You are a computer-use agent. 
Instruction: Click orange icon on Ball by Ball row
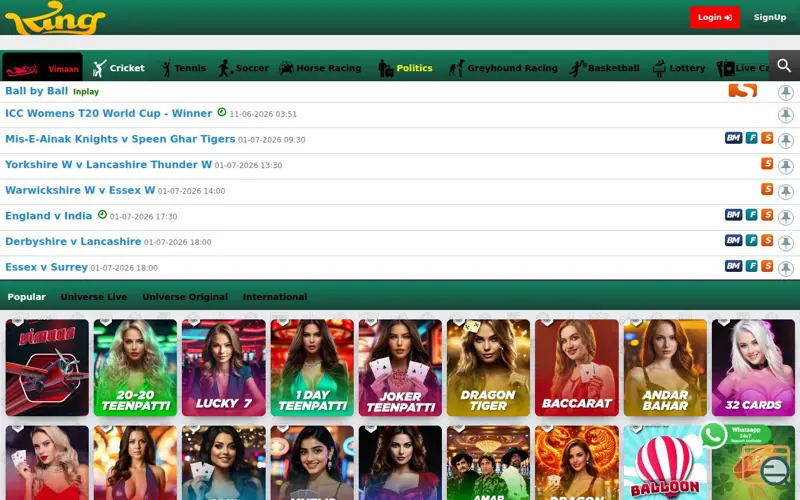pyautogui.click(x=743, y=90)
